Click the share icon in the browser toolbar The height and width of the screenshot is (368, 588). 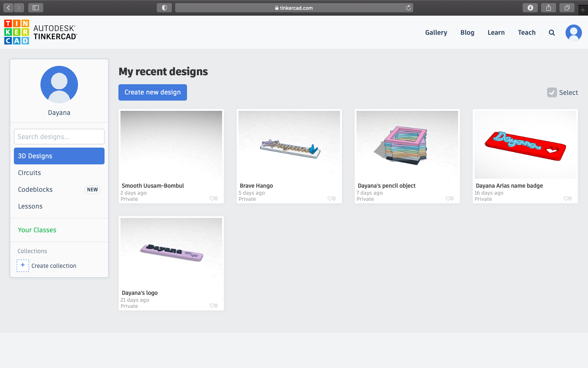(548, 7)
